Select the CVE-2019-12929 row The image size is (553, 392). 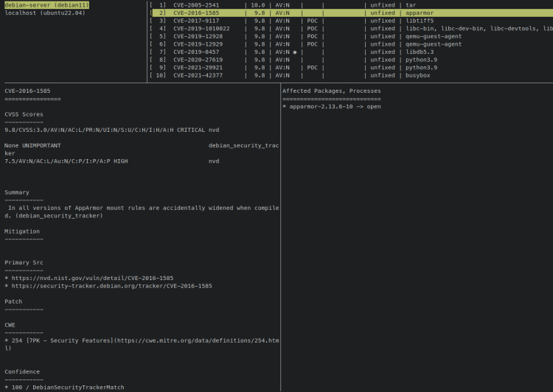click(351, 44)
